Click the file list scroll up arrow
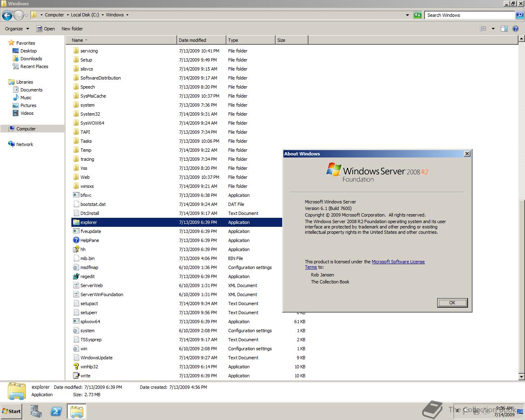525x420 pixels. [521, 39]
